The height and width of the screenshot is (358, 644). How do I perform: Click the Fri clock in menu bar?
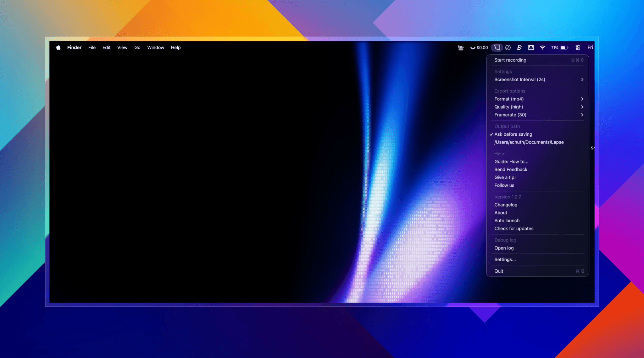point(590,48)
